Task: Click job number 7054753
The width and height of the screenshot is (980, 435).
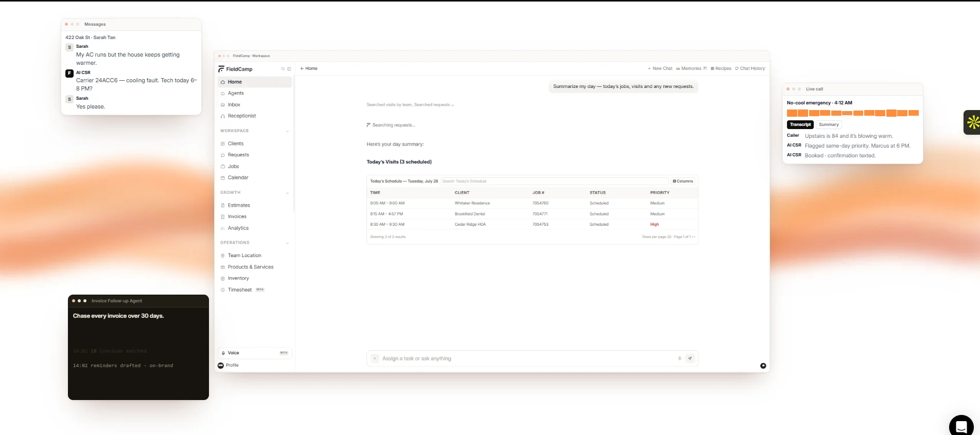Action: tap(540, 224)
